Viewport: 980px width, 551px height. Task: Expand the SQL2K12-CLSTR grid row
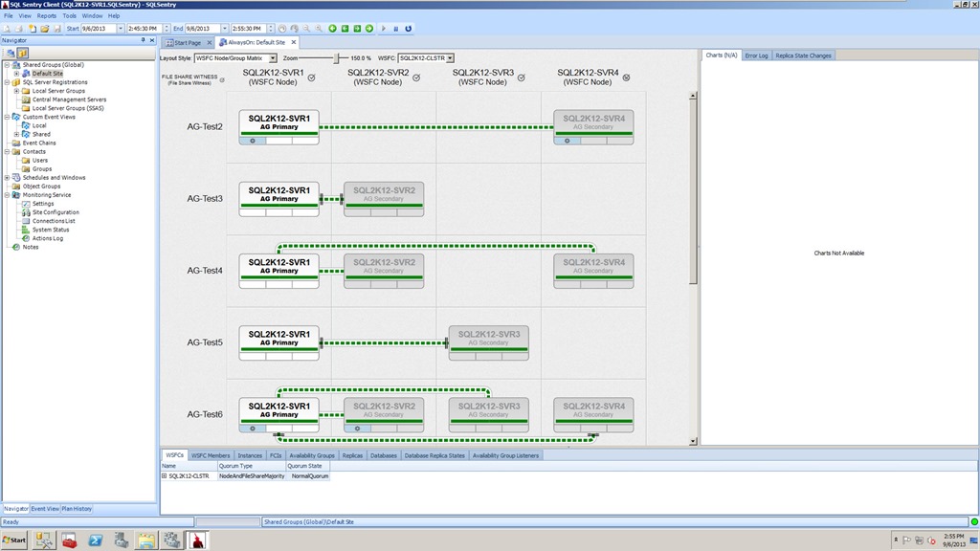pyautogui.click(x=165, y=476)
